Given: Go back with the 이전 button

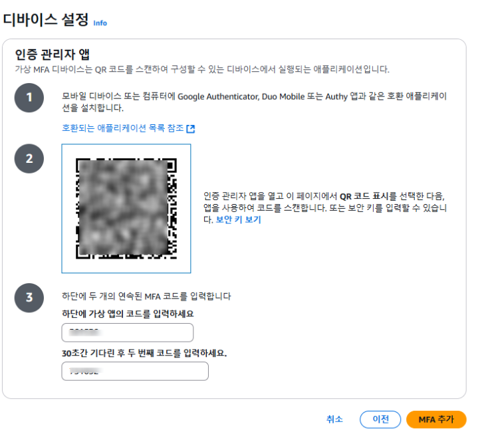Looking at the screenshot, I should [x=380, y=419].
